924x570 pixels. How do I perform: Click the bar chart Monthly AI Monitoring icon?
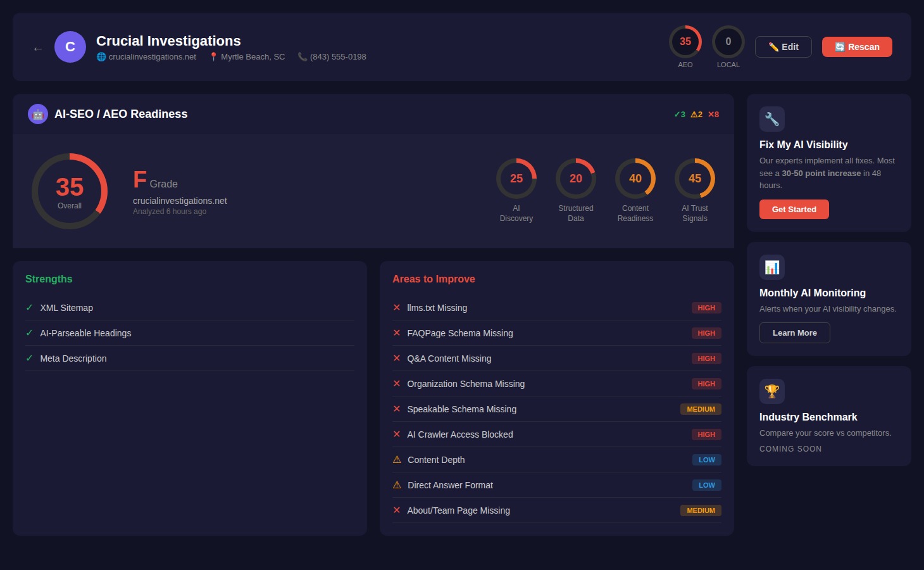[771, 267]
